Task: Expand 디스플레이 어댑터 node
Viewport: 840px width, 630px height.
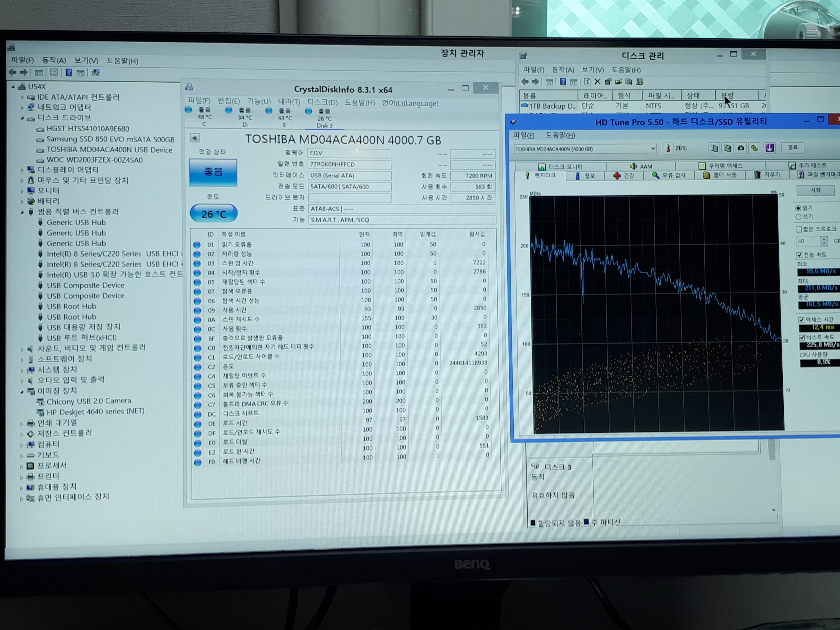Action: [x=22, y=170]
